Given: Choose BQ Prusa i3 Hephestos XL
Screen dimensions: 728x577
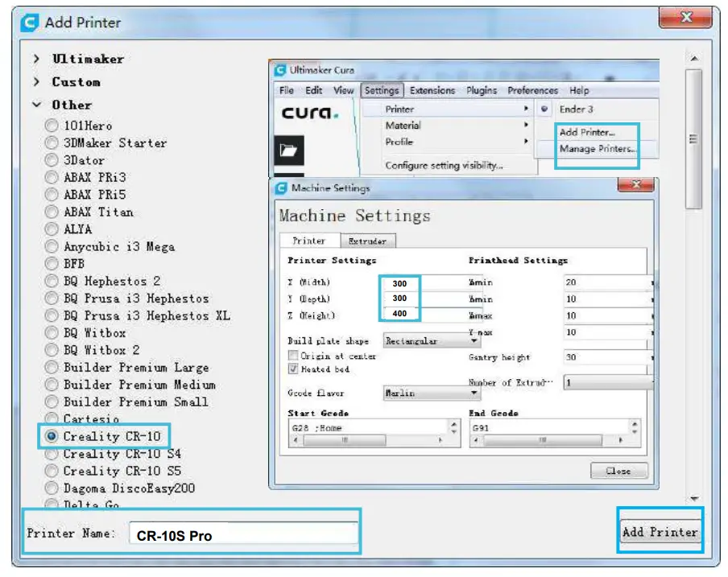Looking at the screenshot, I should 52,315.
